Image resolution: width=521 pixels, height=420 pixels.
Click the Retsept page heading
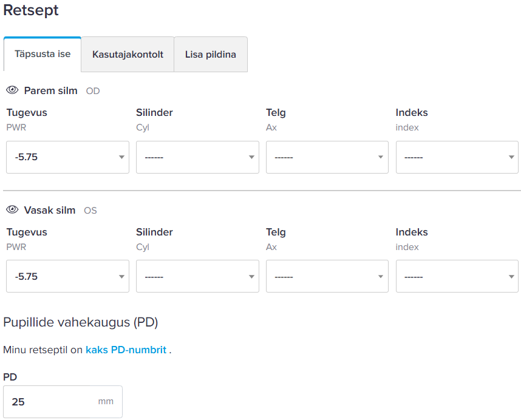pos(31,10)
